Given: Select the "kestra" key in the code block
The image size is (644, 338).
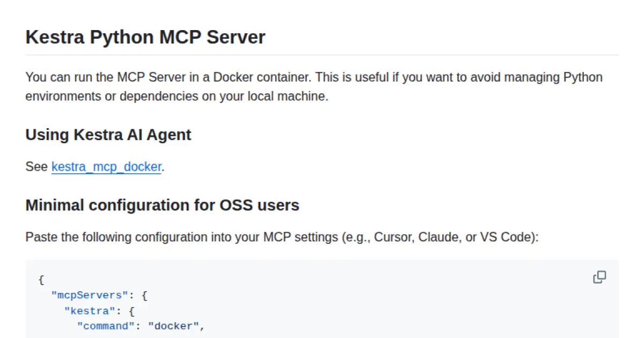Looking at the screenshot, I should coord(89,311).
